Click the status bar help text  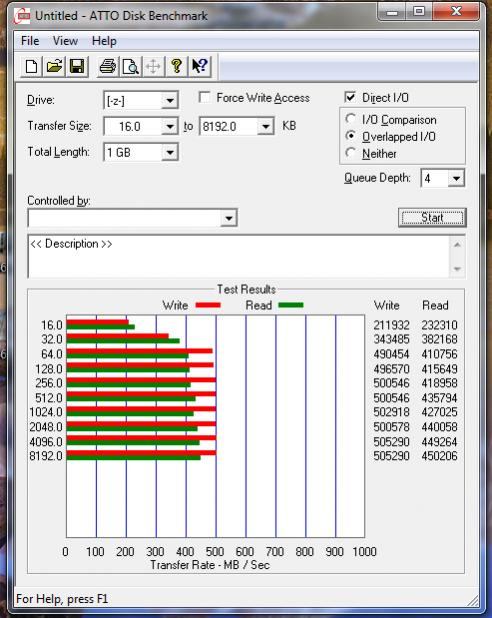[x=62, y=599]
